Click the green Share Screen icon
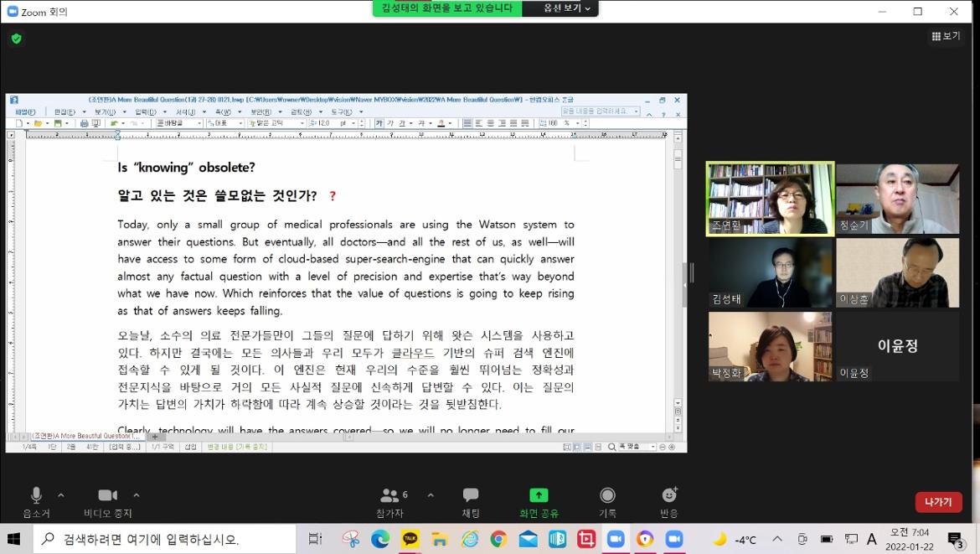Viewport: 980px width, 554px height. pos(539,495)
